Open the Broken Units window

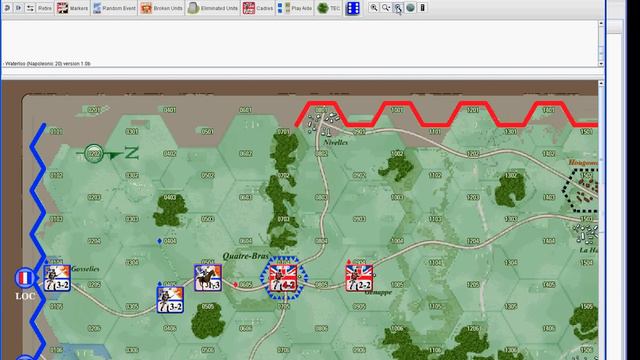pos(161,8)
